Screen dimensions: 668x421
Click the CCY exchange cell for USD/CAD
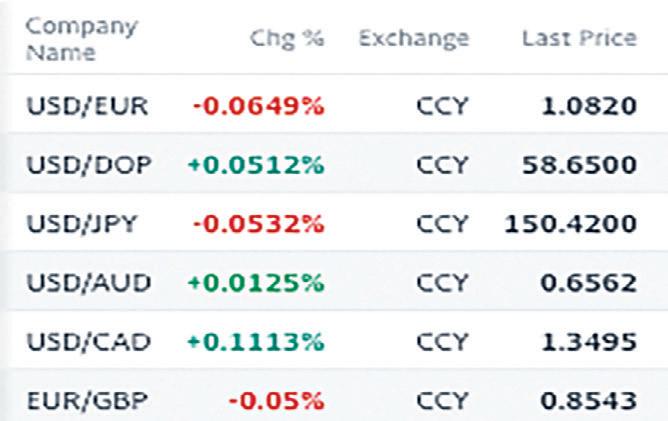coord(442,342)
